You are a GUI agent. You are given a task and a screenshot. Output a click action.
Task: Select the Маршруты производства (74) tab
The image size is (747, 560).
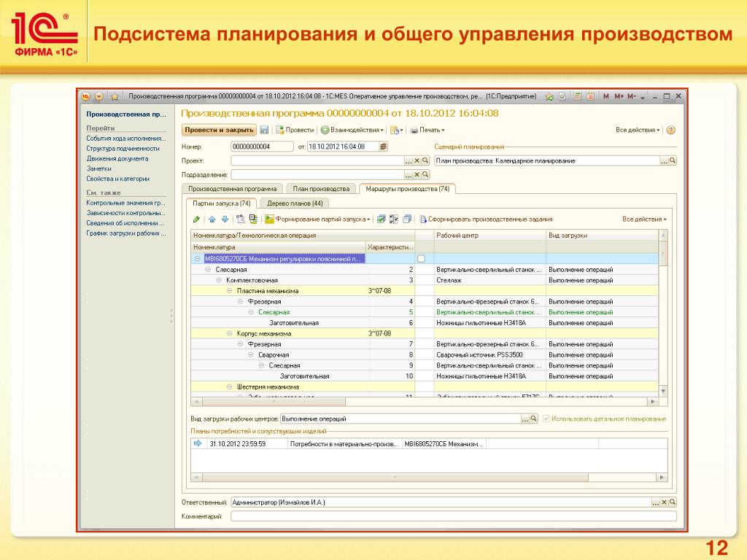408,189
